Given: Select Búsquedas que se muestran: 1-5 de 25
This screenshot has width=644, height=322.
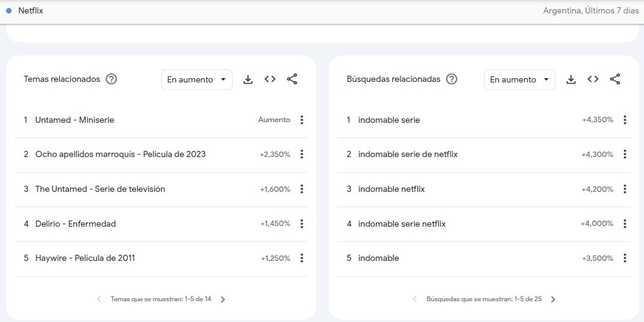Looking at the screenshot, I should coord(484,299).
